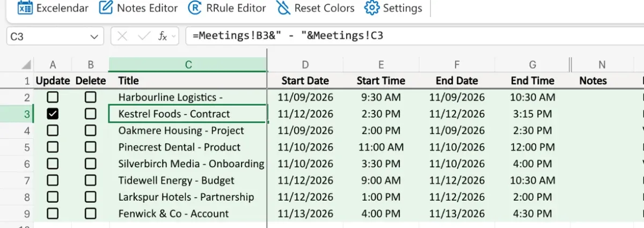644x228 pixels.
Task: Check Update box for Oakmere Housing row
Action: click(53, 131)
